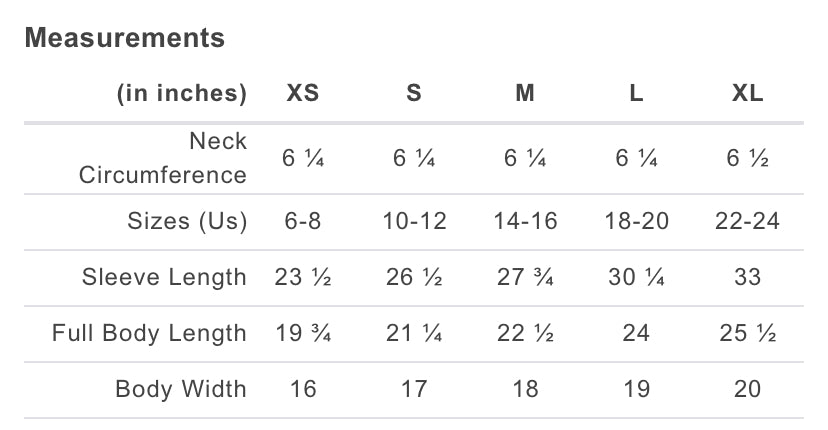The height and width of the screenshot is (430, 828).
Task: Click the XS full body length 19 ¾
Action: coord(302,333)
